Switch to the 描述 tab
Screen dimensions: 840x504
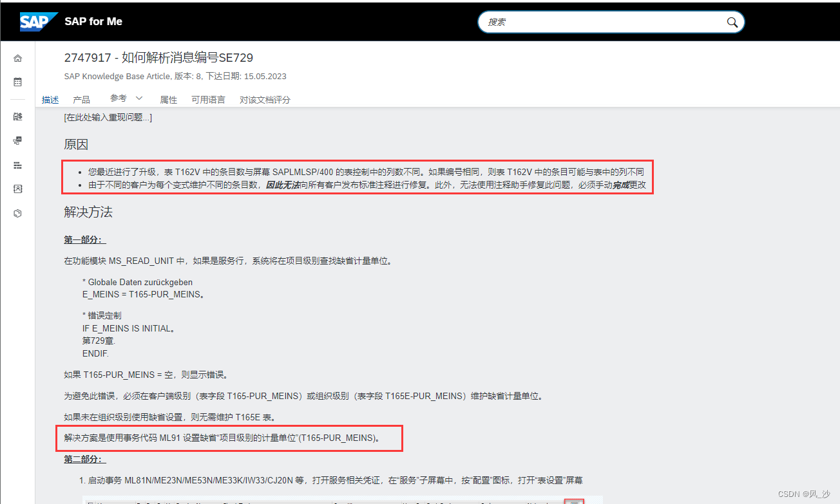50,100
